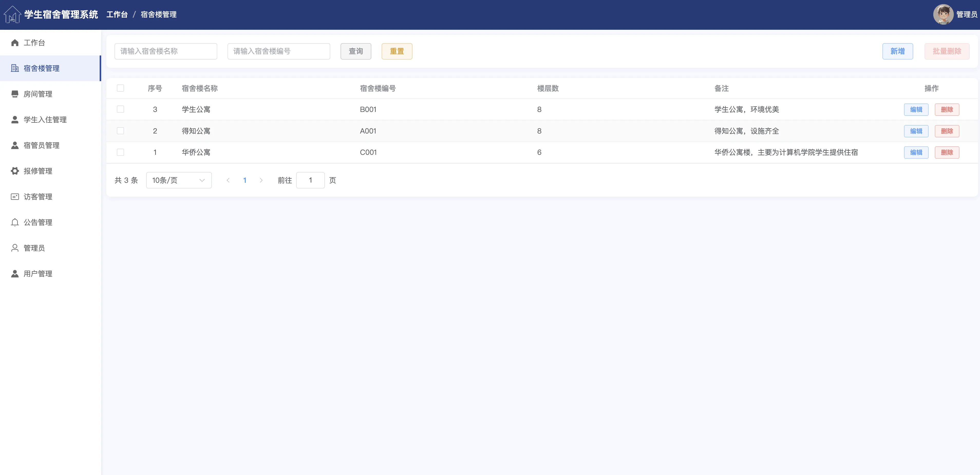Click the room icon next to 房间管理
This screenshot has width=980, height=475.
click(15, 94)
